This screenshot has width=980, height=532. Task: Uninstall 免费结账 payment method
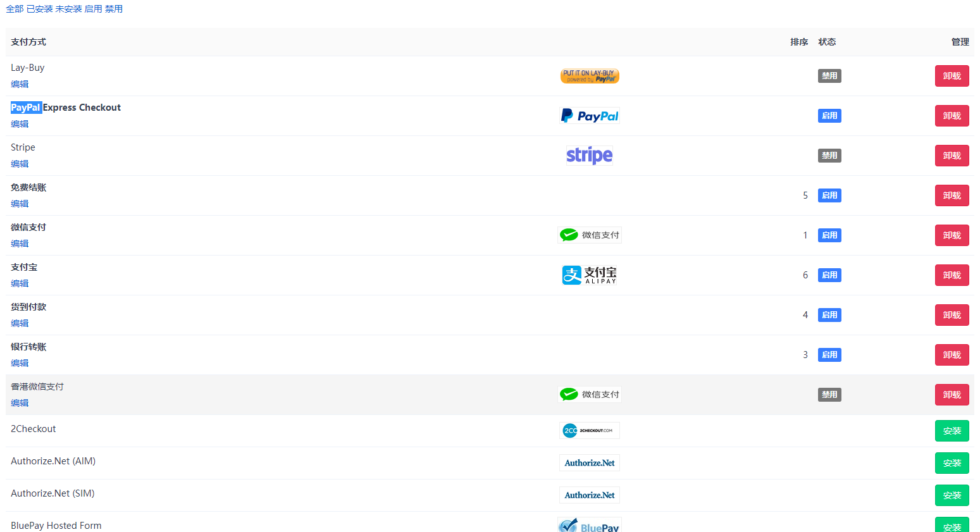click(952, 195)
